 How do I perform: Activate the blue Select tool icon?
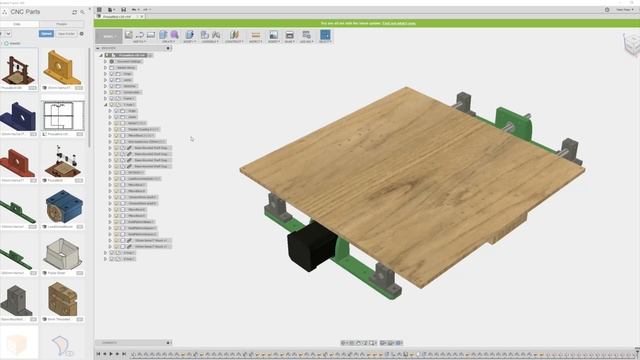pos(325,35)
